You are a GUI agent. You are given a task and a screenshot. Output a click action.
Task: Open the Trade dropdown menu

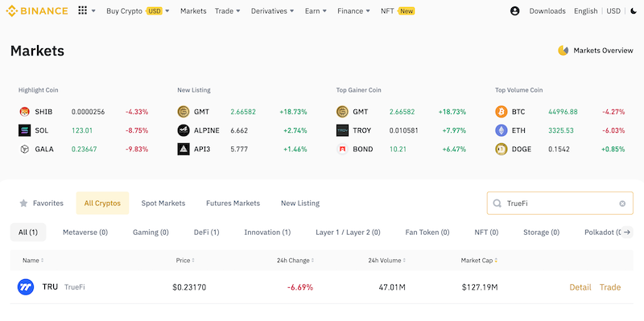(x=228, y=11)
